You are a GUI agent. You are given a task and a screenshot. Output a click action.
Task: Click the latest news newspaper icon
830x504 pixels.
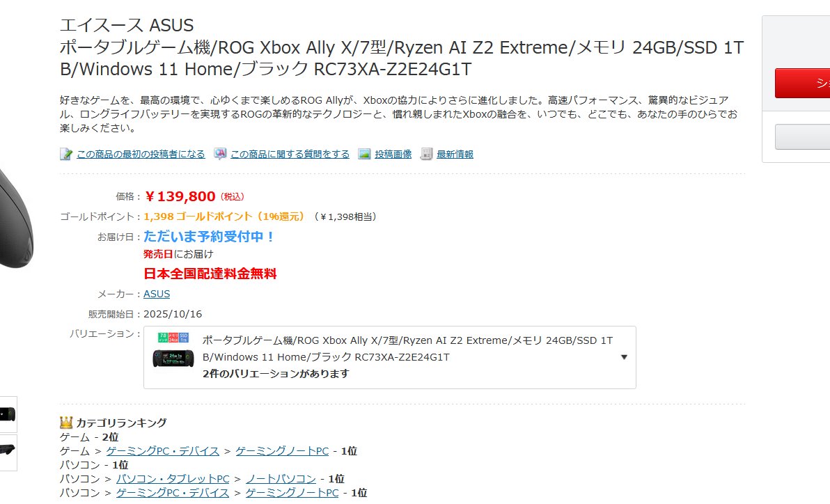(x=426, y=154)
